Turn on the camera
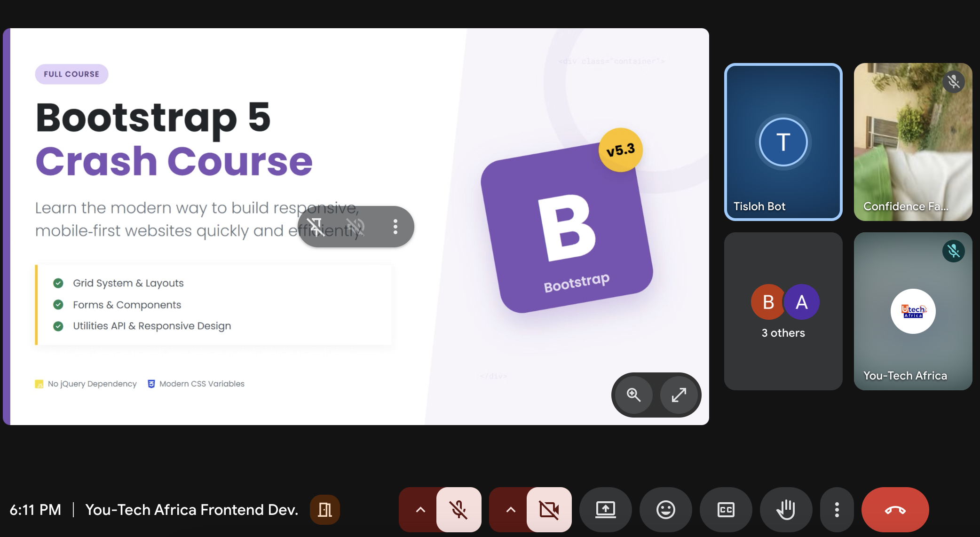 click(549, 510)
